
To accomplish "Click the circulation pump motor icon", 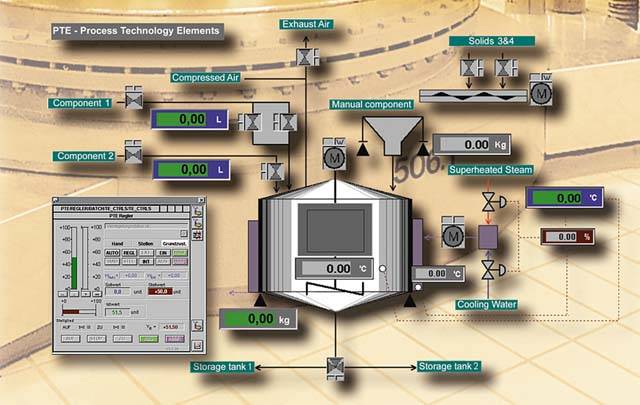I will click(x=452, y=236).
